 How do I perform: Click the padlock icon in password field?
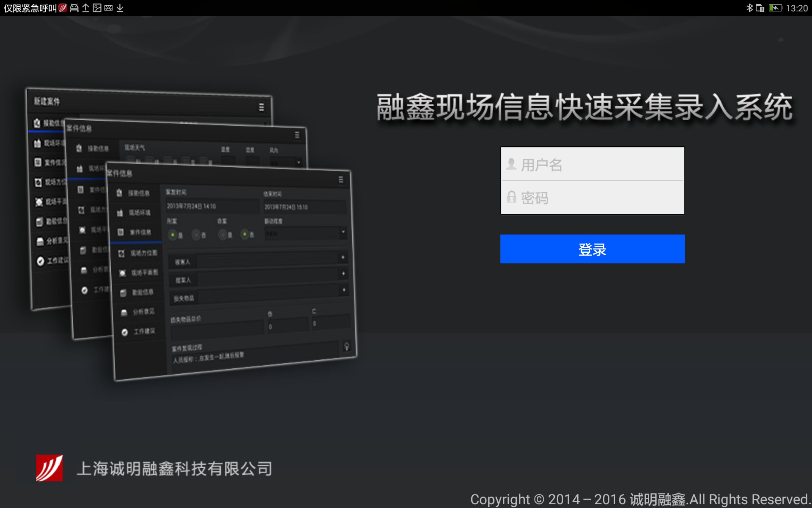coord(511,197)
